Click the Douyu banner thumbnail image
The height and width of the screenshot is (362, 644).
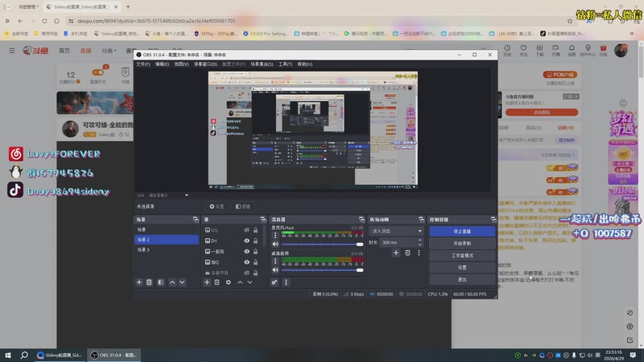[95, 103]
